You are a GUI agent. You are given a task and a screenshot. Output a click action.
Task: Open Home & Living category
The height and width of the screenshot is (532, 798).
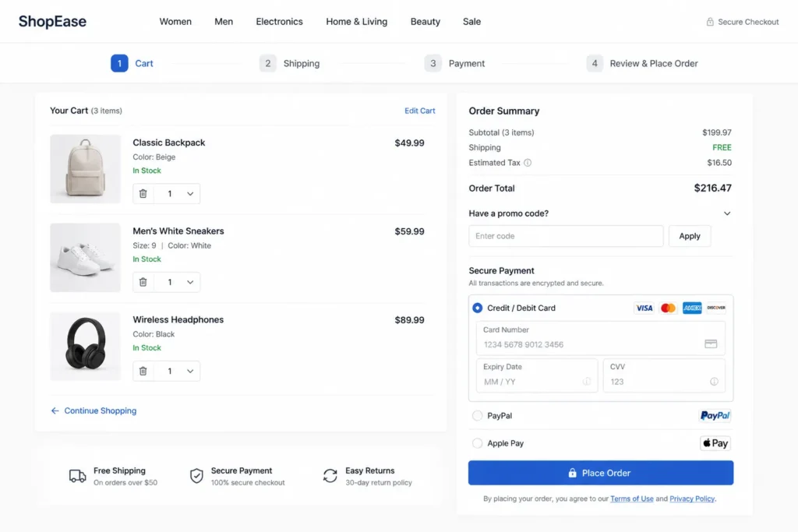(357, 21)
